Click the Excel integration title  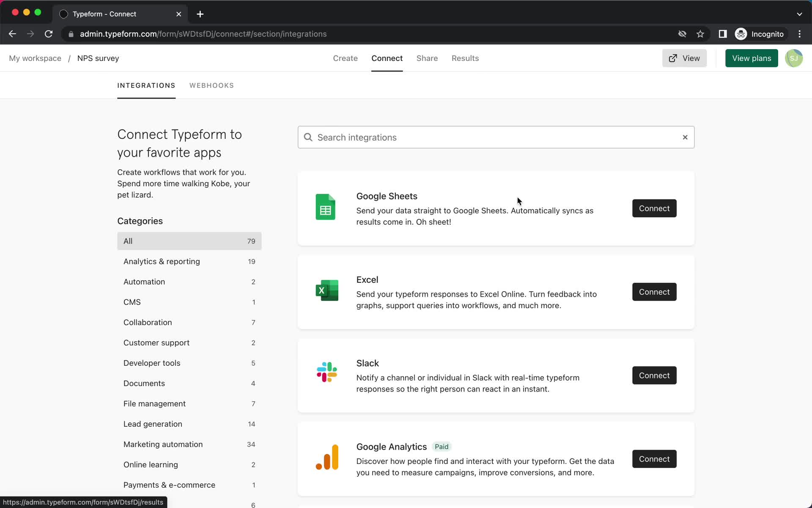tap(367, 279)
